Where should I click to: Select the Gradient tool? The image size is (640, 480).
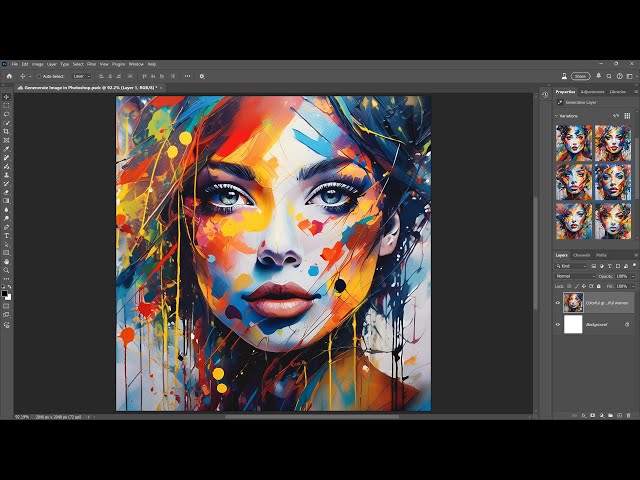(7, 201)
